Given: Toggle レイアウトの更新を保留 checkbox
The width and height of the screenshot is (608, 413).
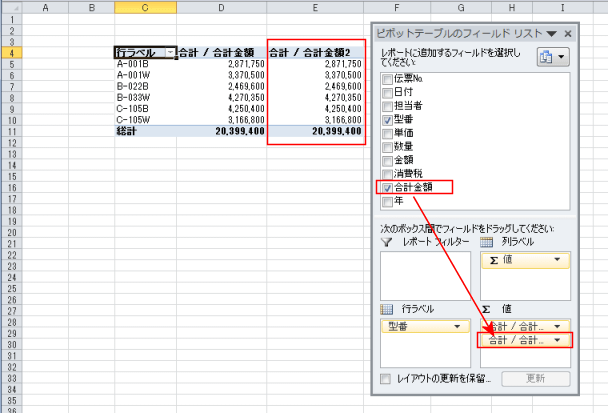Looking at the screenshot, I should pos(385,379).
